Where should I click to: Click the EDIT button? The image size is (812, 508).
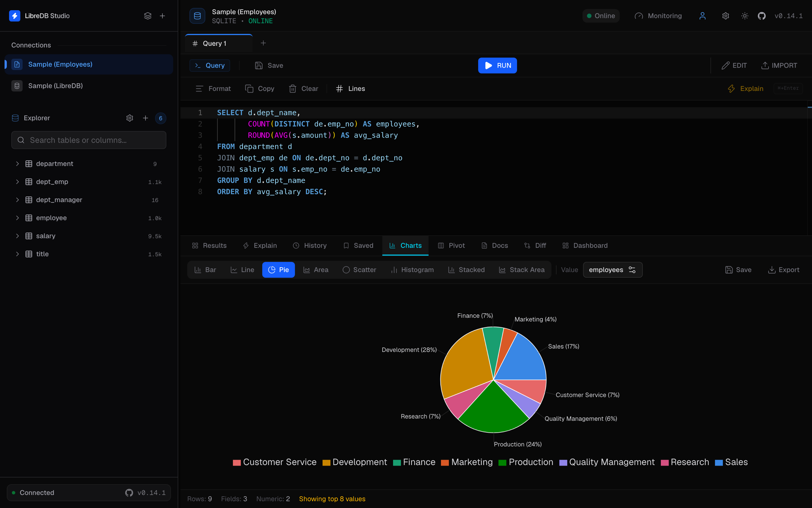734,65
